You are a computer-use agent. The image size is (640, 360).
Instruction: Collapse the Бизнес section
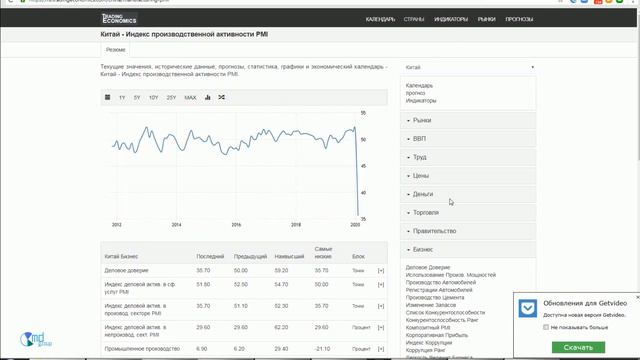[x=468, y=249]
